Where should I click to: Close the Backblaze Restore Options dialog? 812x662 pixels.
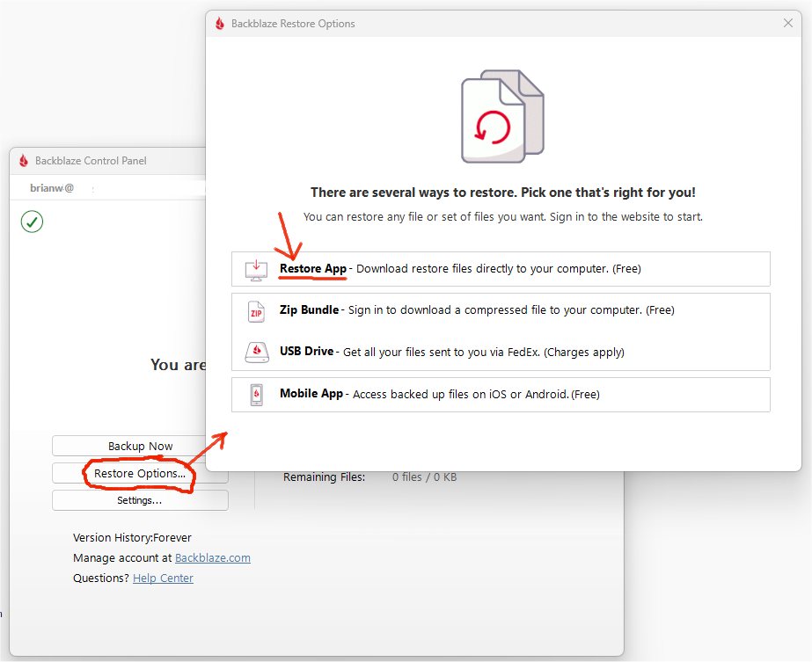coord(788,24)
